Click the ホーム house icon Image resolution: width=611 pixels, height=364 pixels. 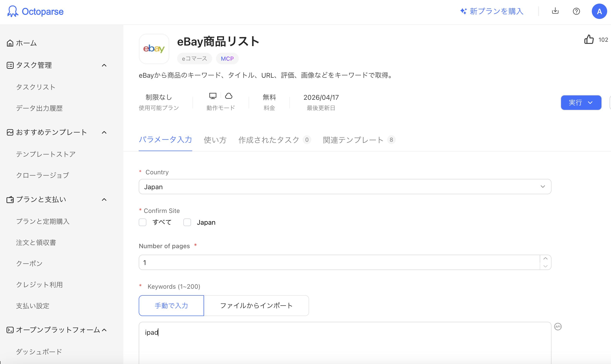pos(10,43)
